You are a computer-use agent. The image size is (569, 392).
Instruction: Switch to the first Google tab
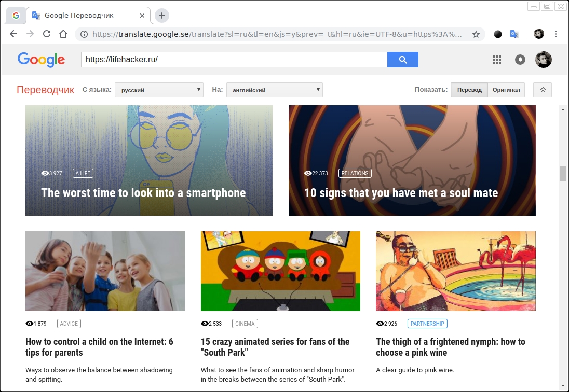click(16, 16)
